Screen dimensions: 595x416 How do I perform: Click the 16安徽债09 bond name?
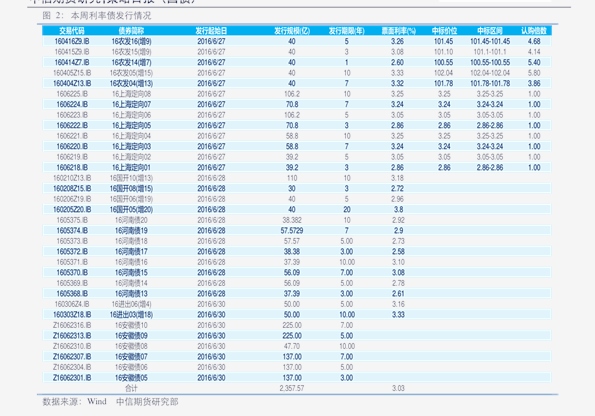click(x=131, y=336)
